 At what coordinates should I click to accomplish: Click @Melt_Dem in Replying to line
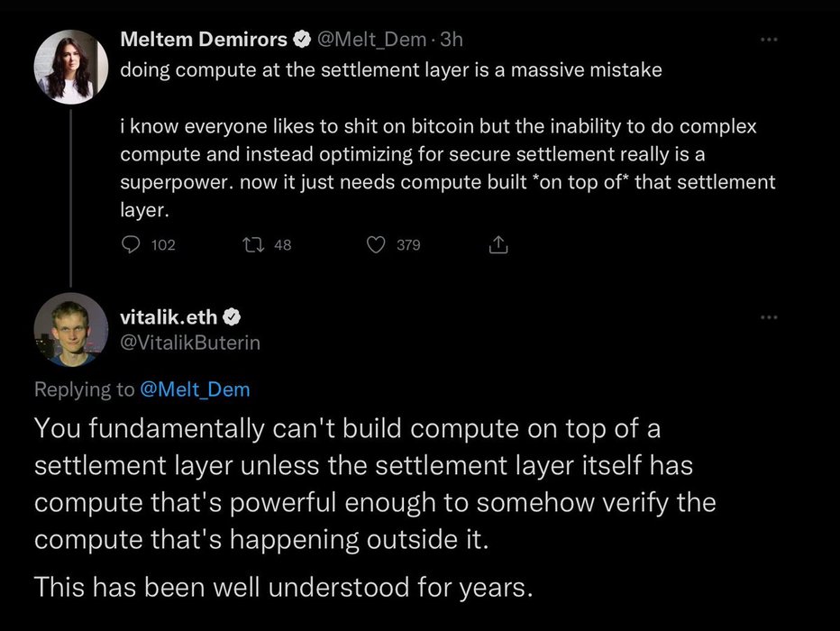click(196, 389)
